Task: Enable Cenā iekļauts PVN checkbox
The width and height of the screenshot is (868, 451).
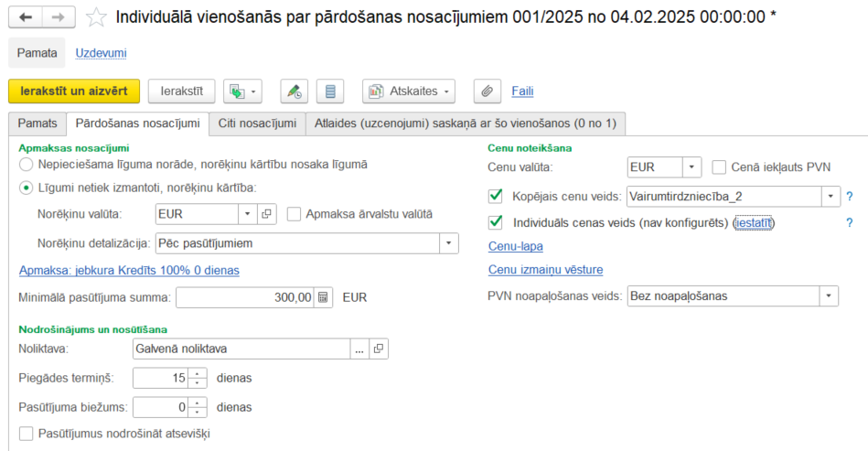Action: [719, 167]
